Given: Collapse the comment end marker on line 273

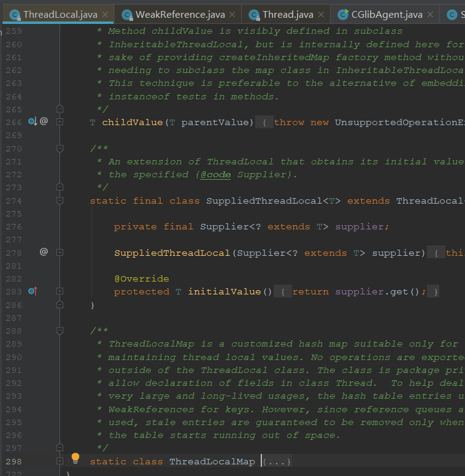Looking at the screenshot, I should (60, 186).
